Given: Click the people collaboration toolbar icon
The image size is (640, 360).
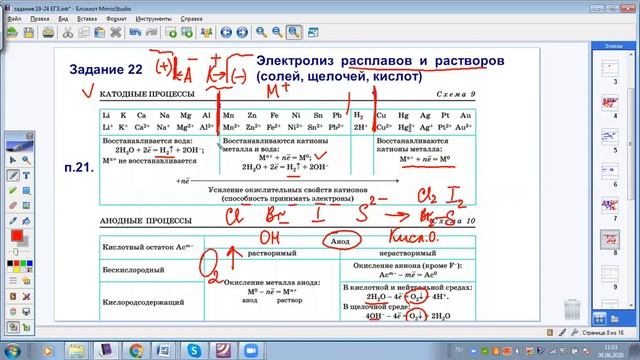Looking at the screenshot, I should click(207, 32).
